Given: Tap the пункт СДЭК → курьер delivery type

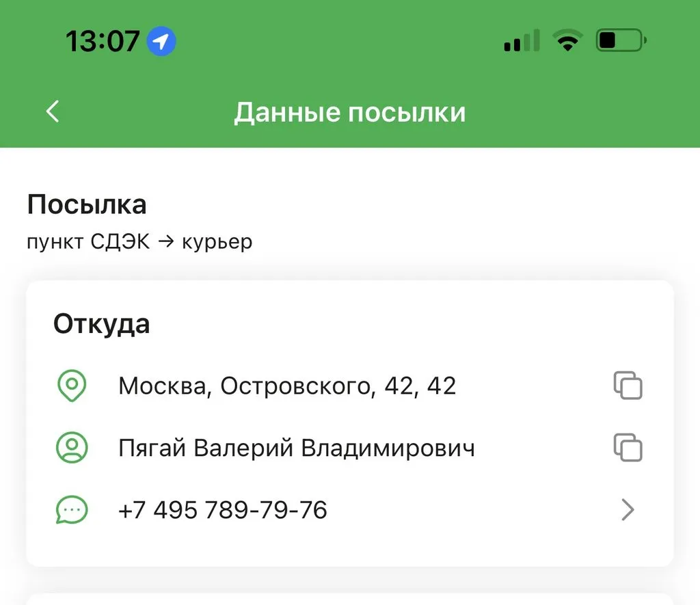Looking at the screenshot, I should (139, 242).
